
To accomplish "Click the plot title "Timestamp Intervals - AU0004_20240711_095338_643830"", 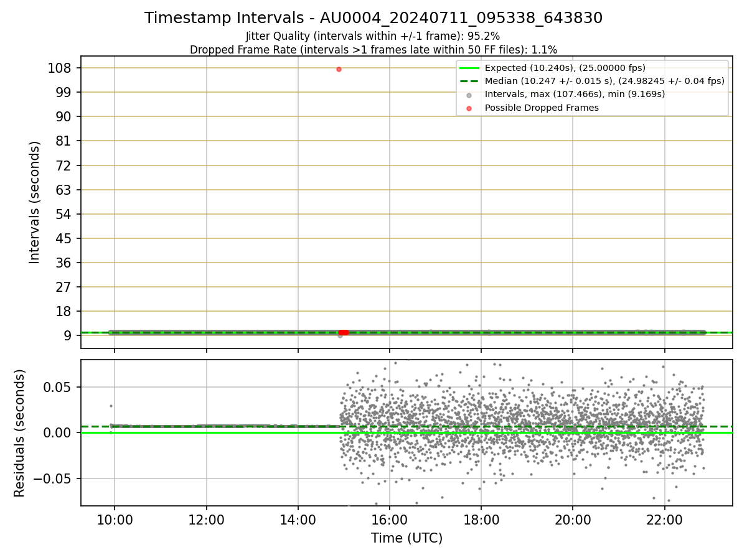I will [374, 18].
